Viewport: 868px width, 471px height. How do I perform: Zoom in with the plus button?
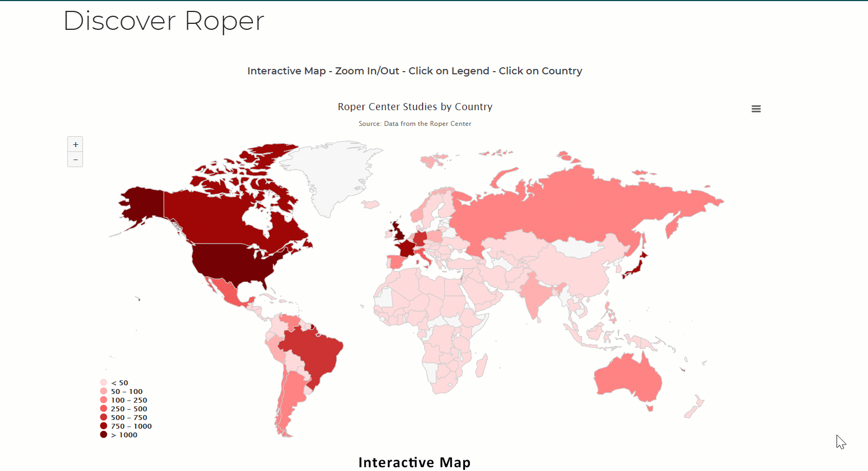tap(75, 144)
